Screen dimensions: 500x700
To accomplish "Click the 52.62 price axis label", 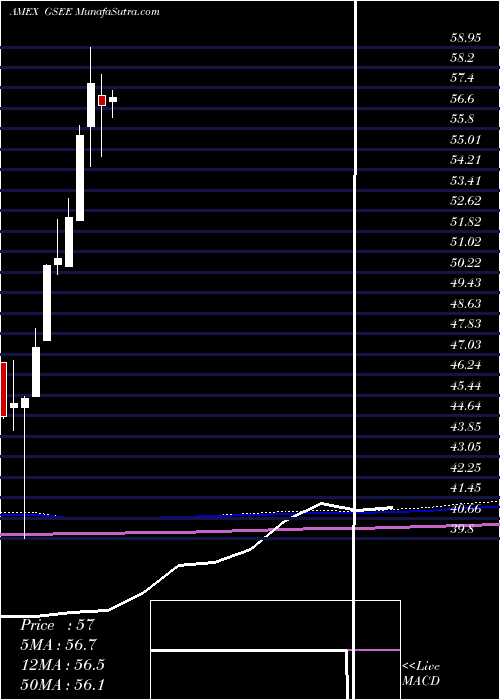I will pos(465,201).
